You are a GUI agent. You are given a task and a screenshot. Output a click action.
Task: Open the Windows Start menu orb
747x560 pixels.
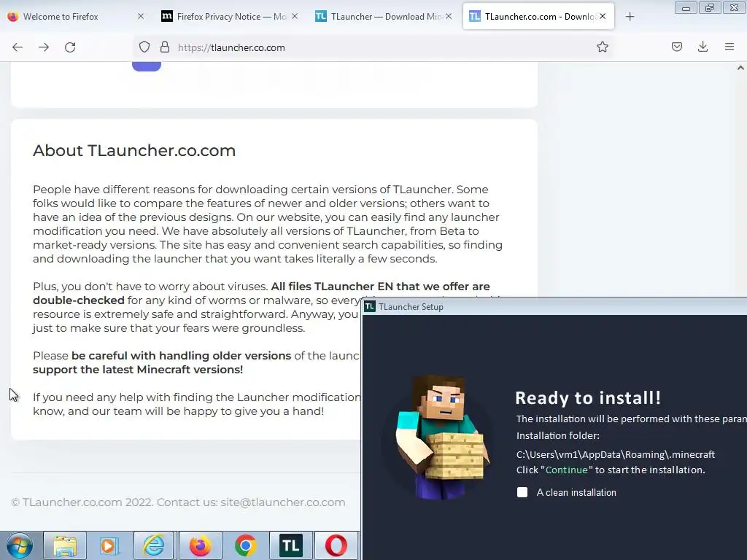[19, 545]
